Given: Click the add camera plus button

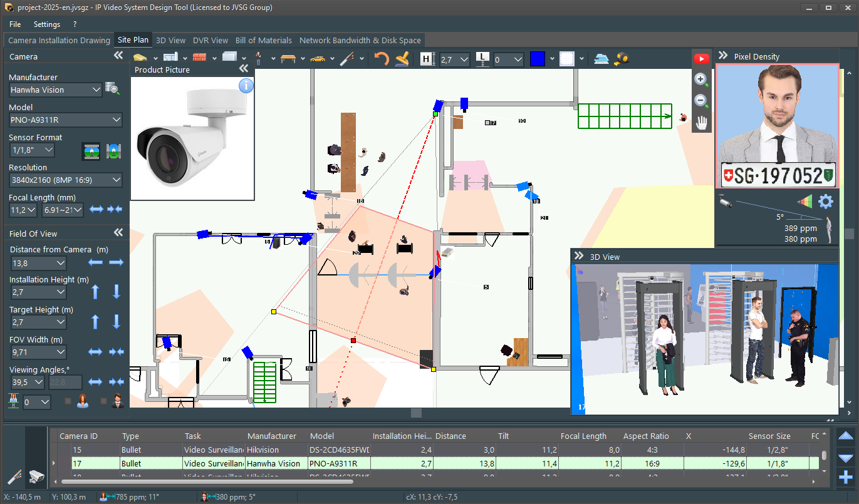Looking at the screenshot, I should [845, 479].
